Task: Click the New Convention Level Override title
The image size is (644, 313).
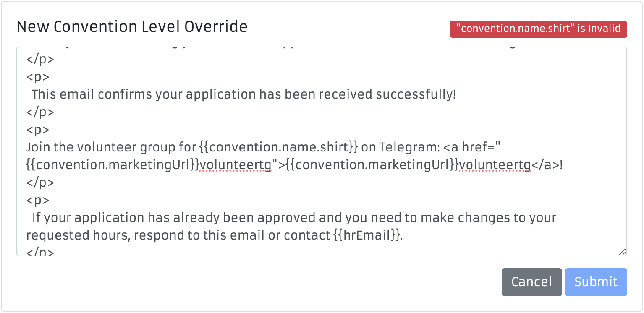Action: (x=132, y=27)
